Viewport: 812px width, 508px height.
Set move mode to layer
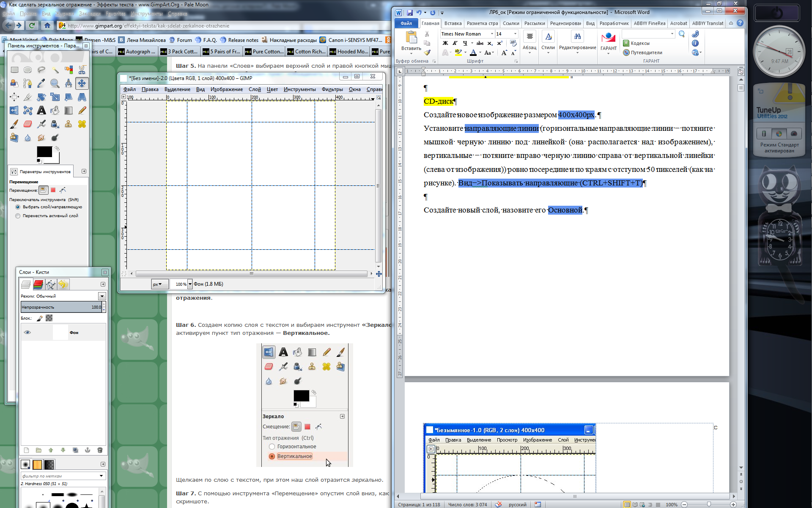(x=44, y=190)
